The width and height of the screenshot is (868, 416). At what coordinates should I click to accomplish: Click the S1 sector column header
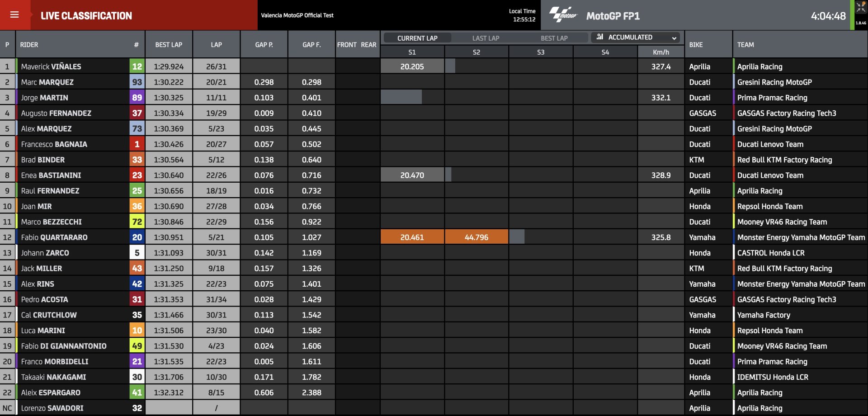(412, 52)
